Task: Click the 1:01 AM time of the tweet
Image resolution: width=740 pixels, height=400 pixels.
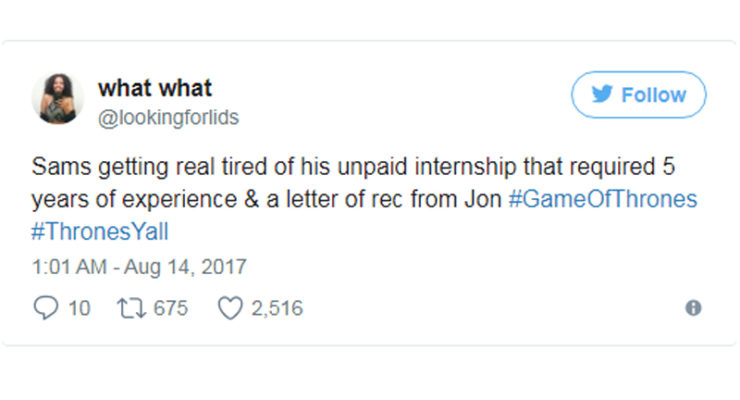Action: click(x=68, y=267)
